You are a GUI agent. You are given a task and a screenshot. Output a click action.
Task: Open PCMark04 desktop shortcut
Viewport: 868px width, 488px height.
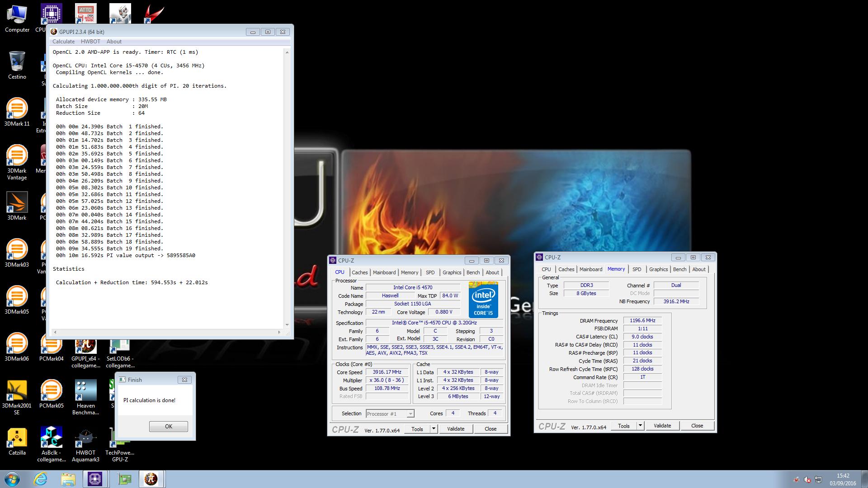(51, 351)
